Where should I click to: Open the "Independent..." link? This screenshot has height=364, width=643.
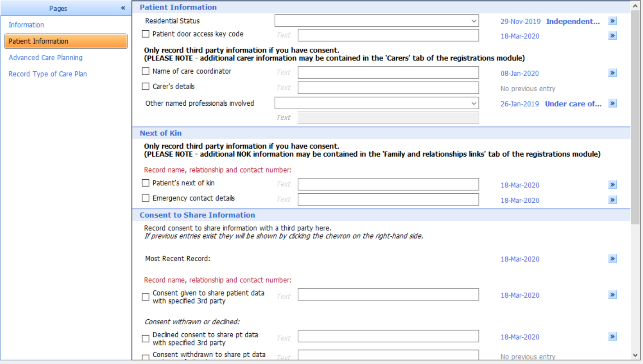tap(573, 21)
